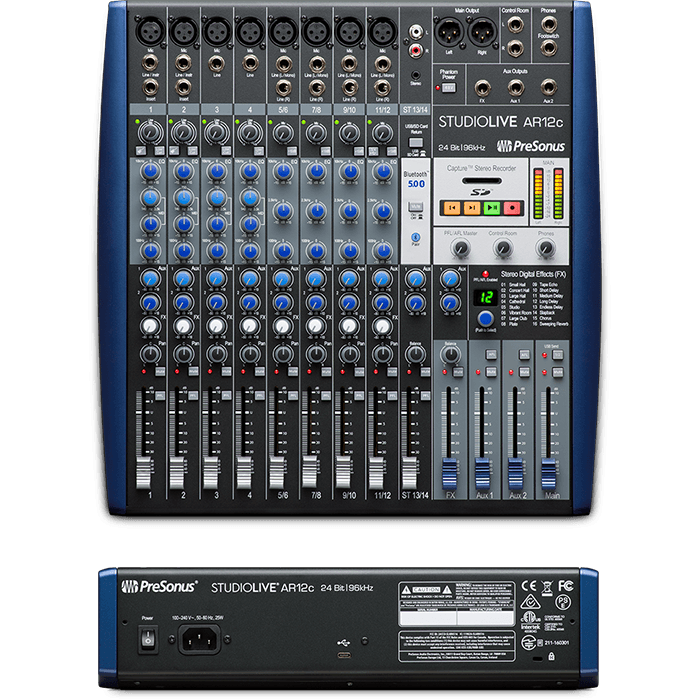Grab the blue Aux 1 master fader
The height and width of the screenshot is (700, 700).
[x=483, y=474]
